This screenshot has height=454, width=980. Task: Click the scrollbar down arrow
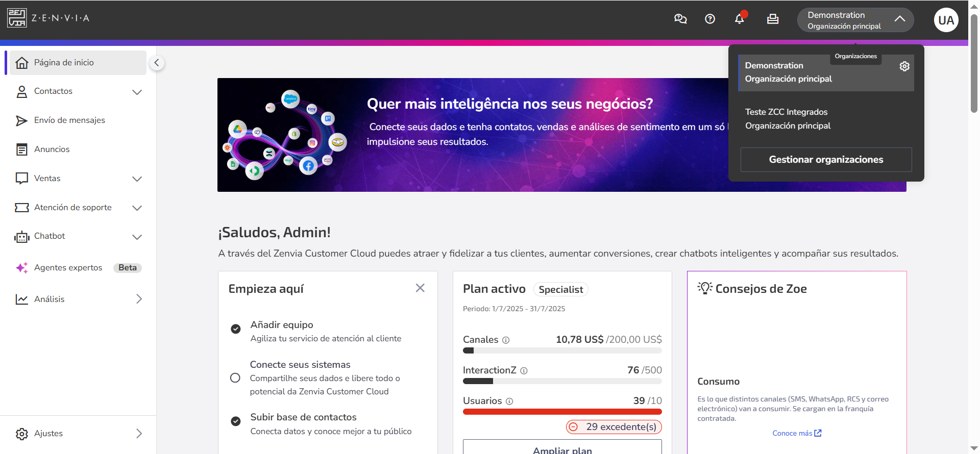pyautogui.click(x=974, y=448)
